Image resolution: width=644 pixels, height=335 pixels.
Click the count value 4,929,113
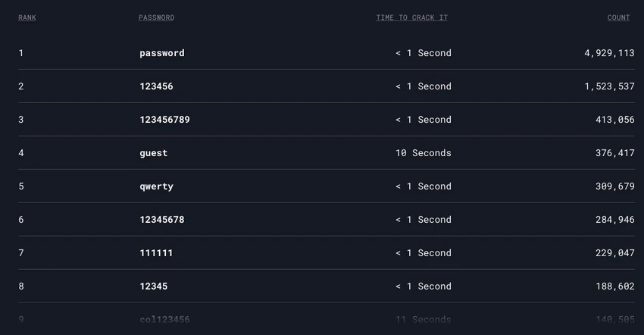609,53
